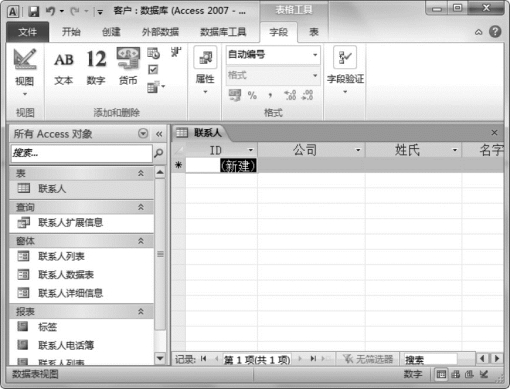The image size is (510, 389).
Task: Select the 标签 report
Action: pyautogui.click(x=82, y=327)
